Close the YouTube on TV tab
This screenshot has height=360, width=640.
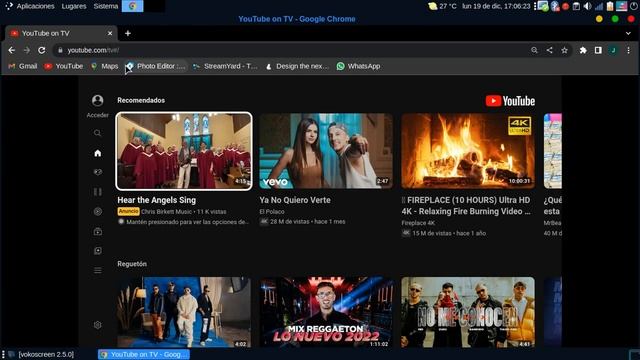pyautogui.click(x=110, y=33)
